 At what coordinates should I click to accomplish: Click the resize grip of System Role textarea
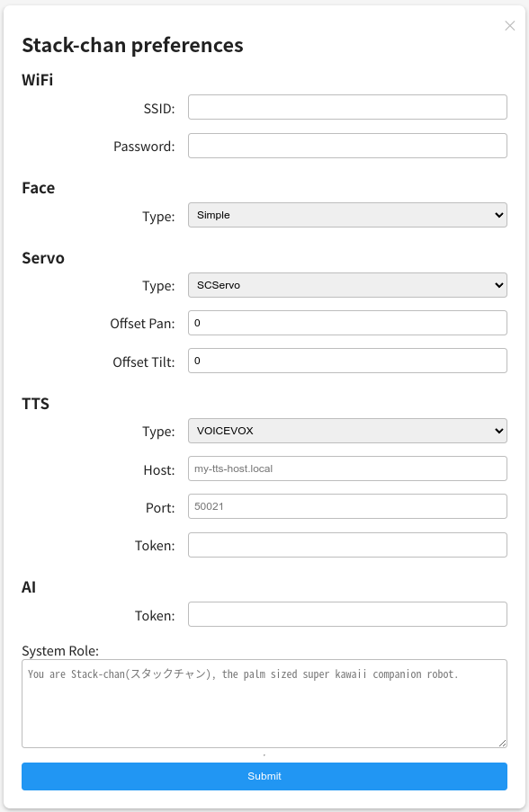(x=503, y=743)
